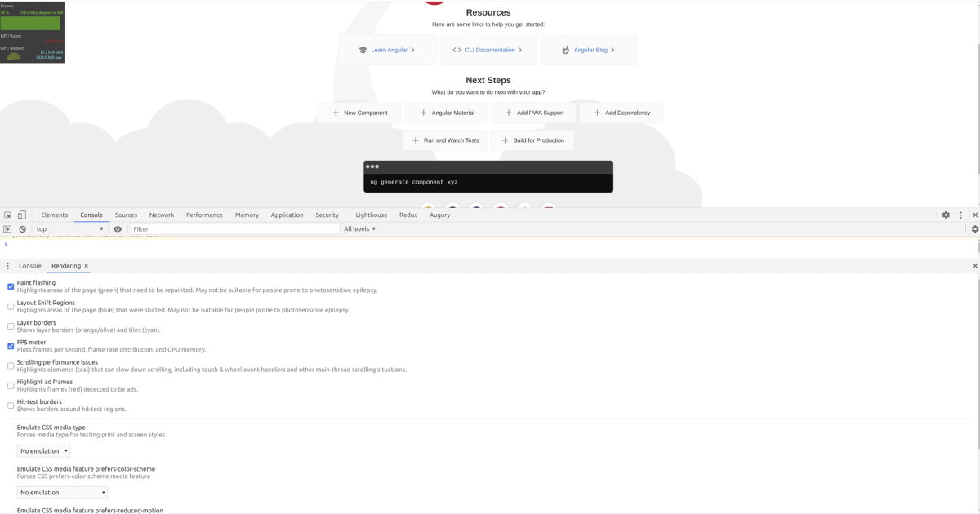Show the console sidebar icon
Screen dimensions: 980x514
pyautogui.click(x=8, y=229)
